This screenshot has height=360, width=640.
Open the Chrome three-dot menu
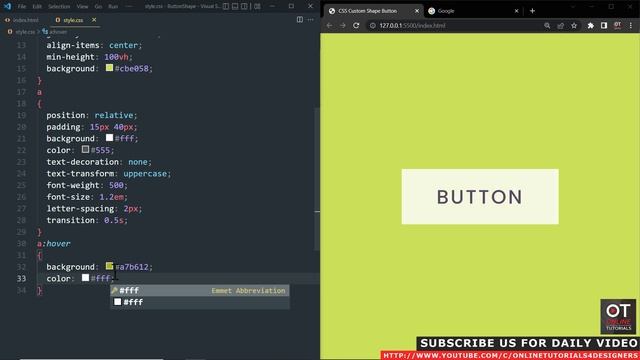click(x=631, y=25)
